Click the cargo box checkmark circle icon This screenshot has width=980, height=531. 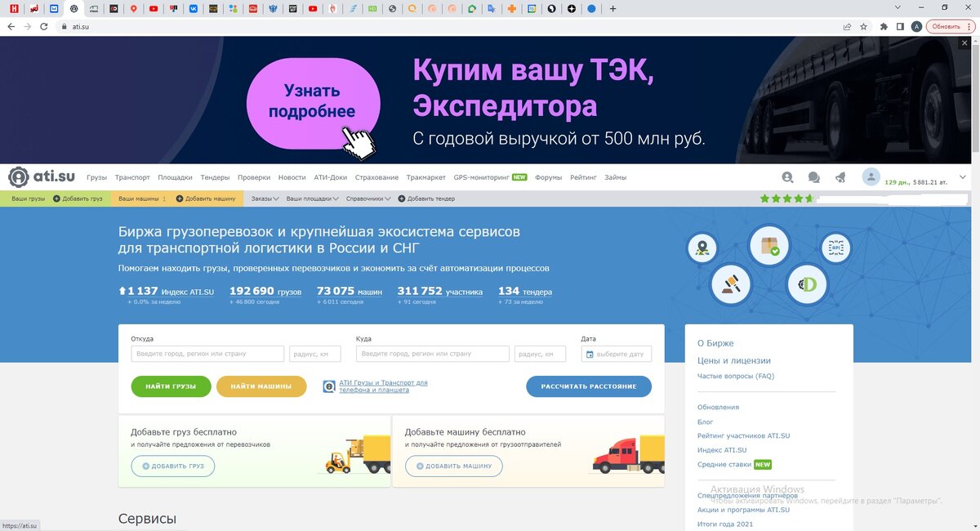769,245
